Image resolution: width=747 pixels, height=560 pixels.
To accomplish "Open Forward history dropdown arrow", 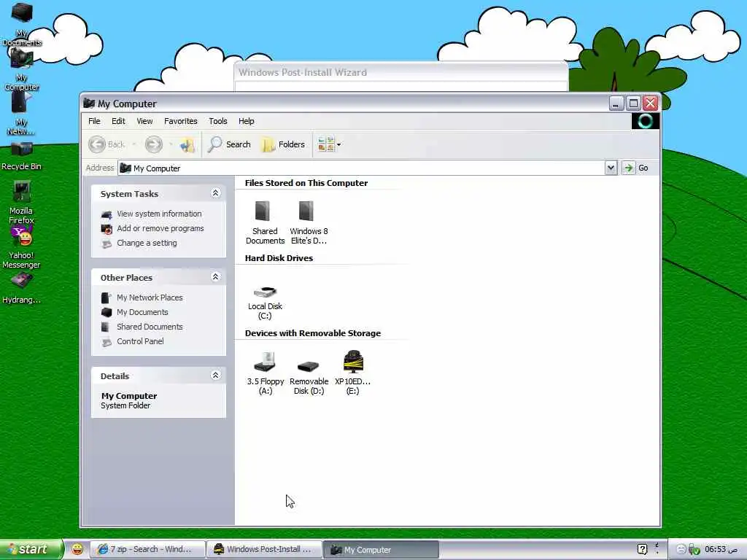I will tap(171, 144).
